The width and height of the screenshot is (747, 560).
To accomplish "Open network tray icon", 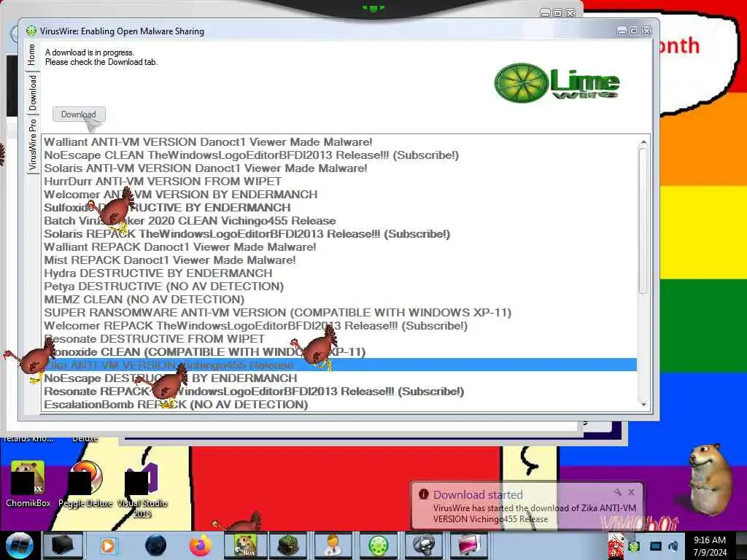I will 656,547.
